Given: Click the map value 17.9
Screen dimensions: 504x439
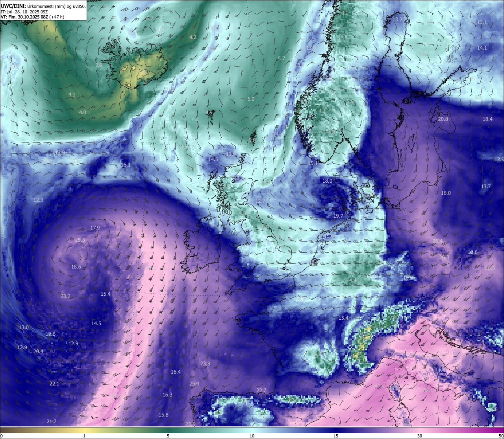Looking at the screenshot, I should (x=95, y=228).
